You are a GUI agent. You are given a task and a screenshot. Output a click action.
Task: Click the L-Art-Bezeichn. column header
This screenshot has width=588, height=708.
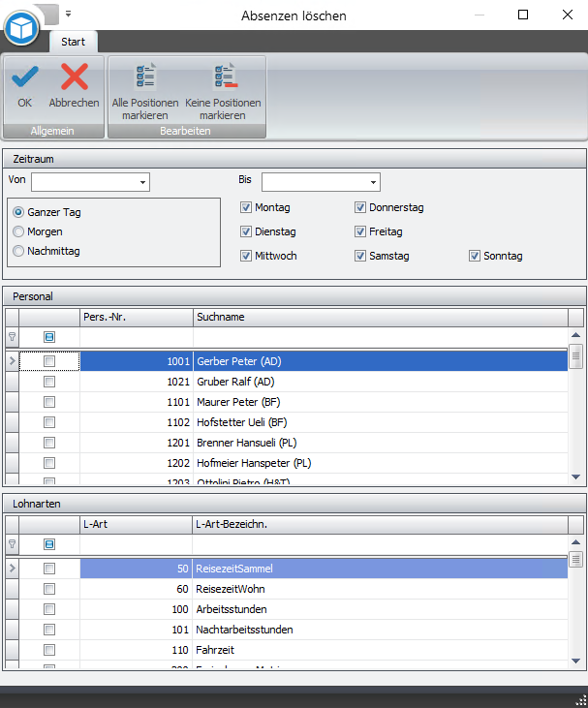click(x=380, y=524)
